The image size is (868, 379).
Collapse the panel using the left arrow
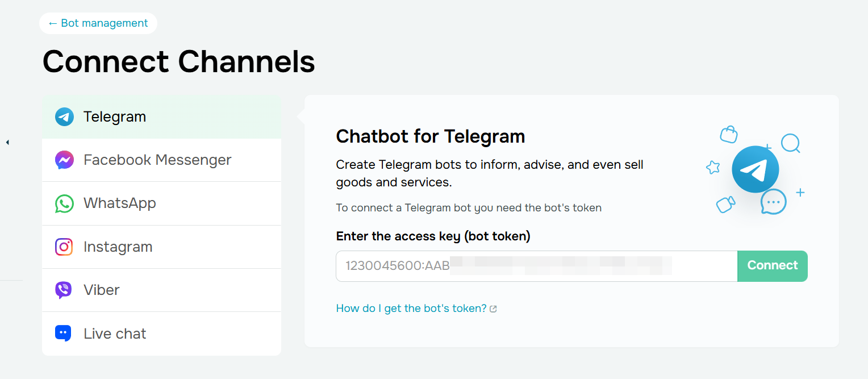click(x=7, y=142)
